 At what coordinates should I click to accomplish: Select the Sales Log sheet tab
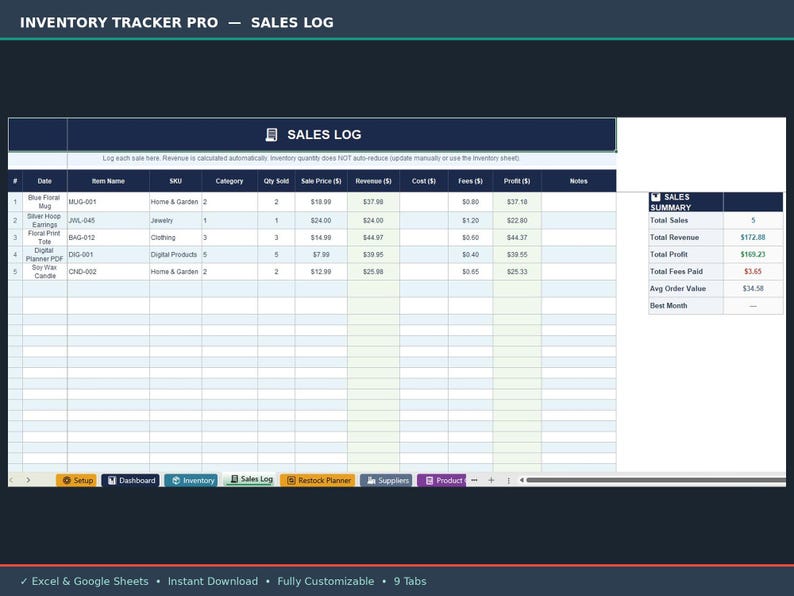(x=251, y=479)
